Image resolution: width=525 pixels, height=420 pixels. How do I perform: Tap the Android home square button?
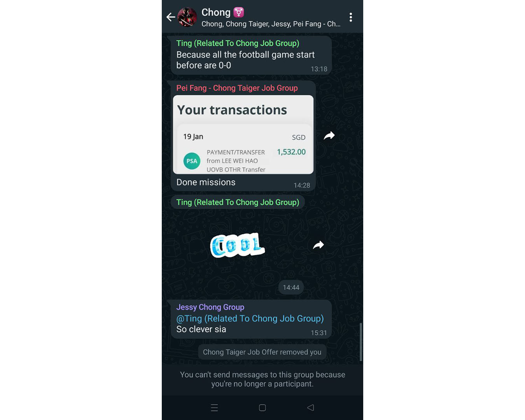pos(262,408)
